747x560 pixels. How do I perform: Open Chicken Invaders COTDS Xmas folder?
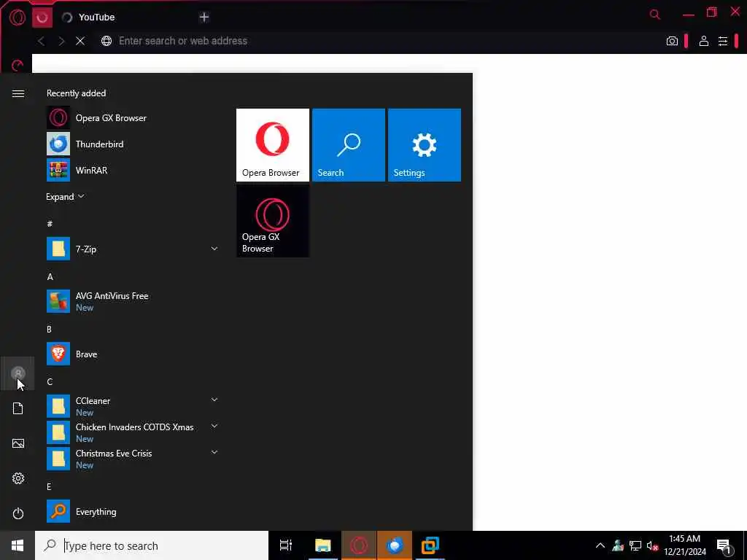coord(133,432)
